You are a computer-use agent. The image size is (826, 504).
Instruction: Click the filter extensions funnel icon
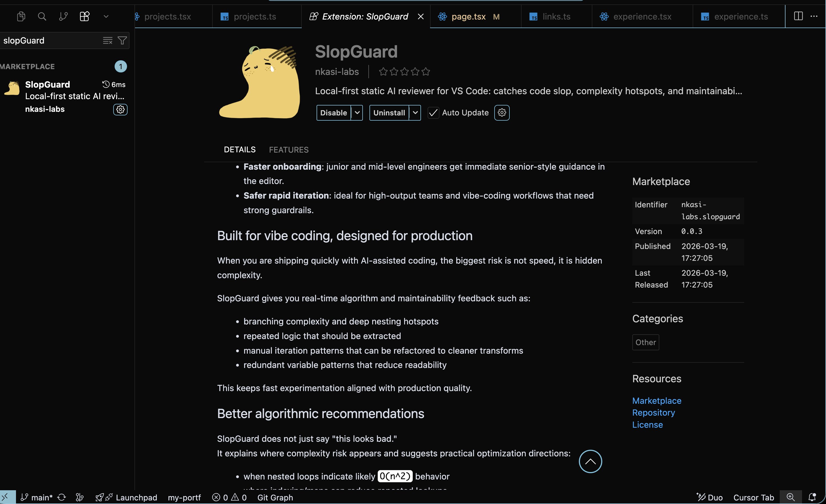[x=122, y=40]
